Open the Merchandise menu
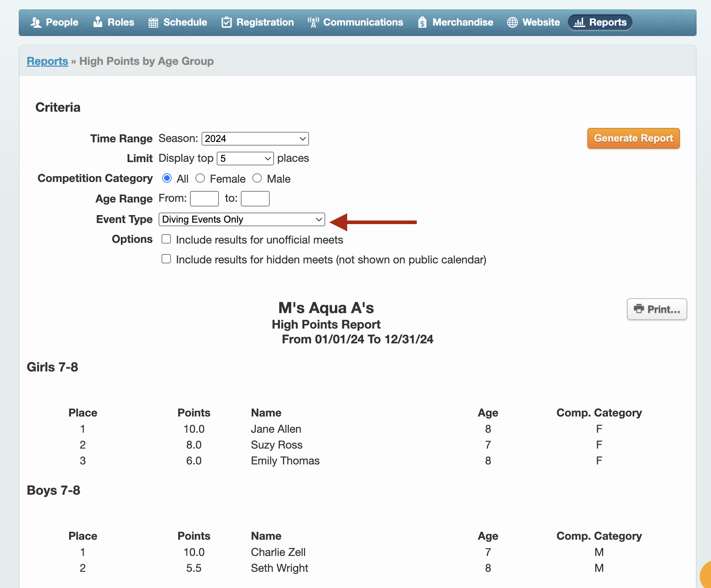711x588 pixels. 455,22
